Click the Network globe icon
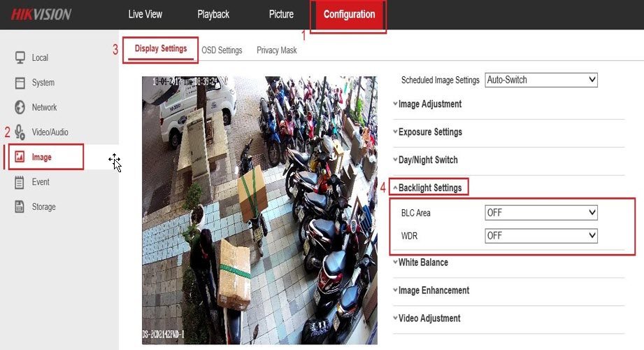 coord(20,107)
